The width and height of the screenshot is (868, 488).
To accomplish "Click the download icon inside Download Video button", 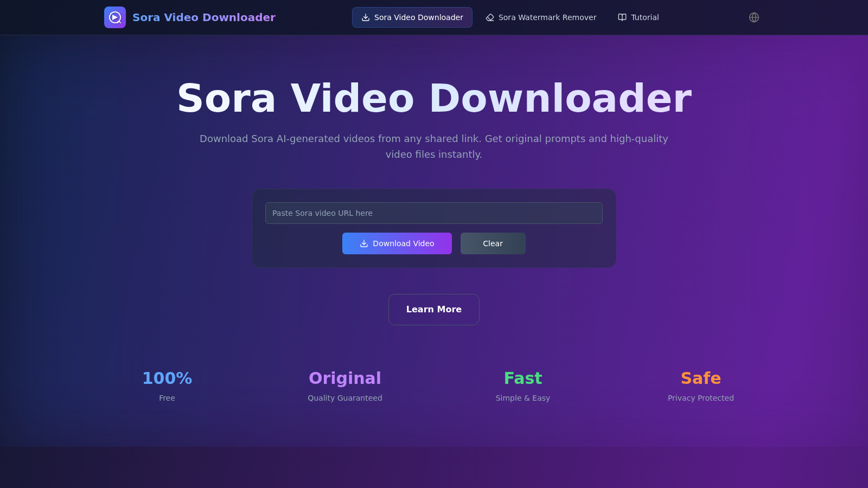I will pos(364,243).
